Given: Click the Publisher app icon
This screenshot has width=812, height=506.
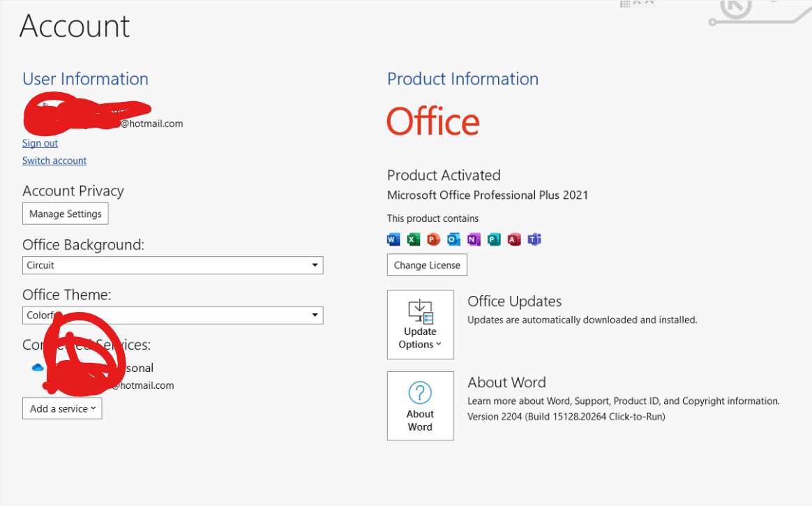Looking at the screenshot, I should tap(494, 239).
